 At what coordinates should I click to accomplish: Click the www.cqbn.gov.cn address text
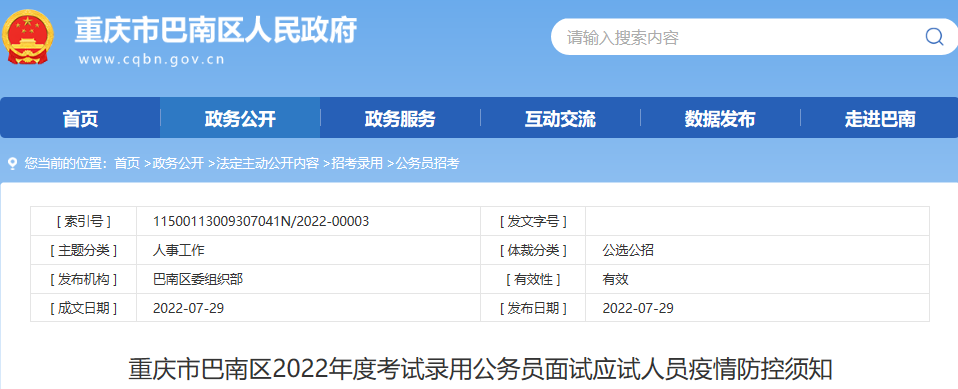[x=152, y=60]
